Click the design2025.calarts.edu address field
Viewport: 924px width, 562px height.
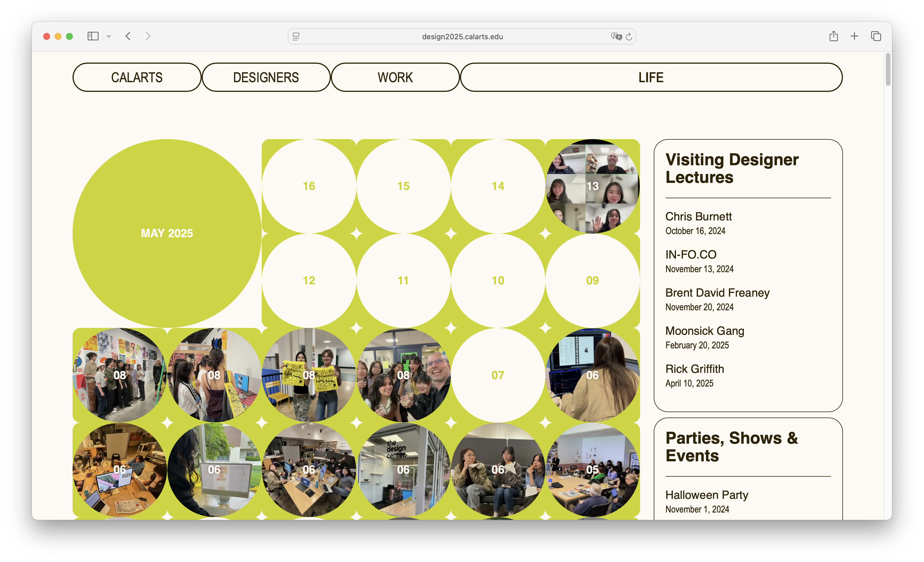(x=462, y=36)
